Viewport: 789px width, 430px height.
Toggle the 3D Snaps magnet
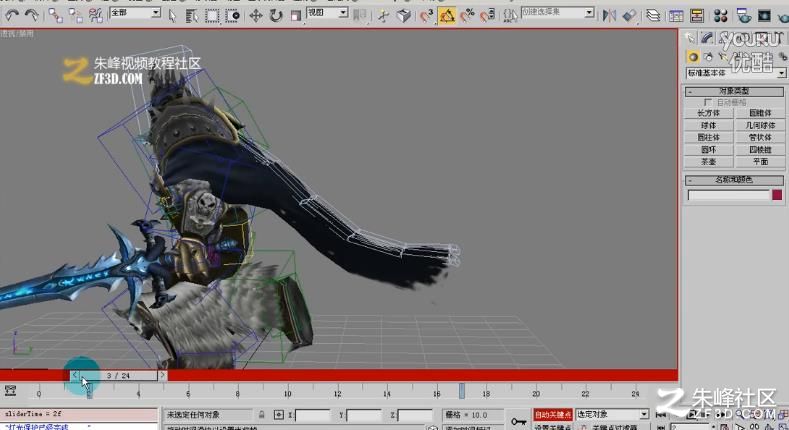(x=427, y=16)
